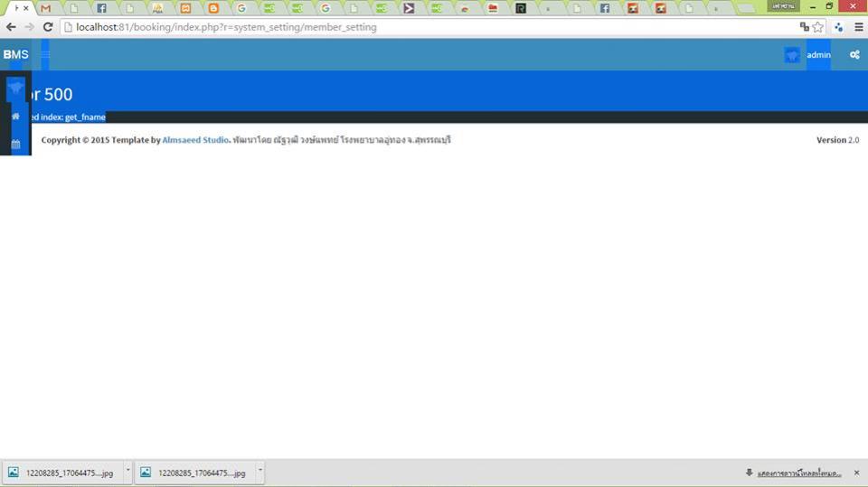Click the 'Version 2.0' footer text

[837, 140]
